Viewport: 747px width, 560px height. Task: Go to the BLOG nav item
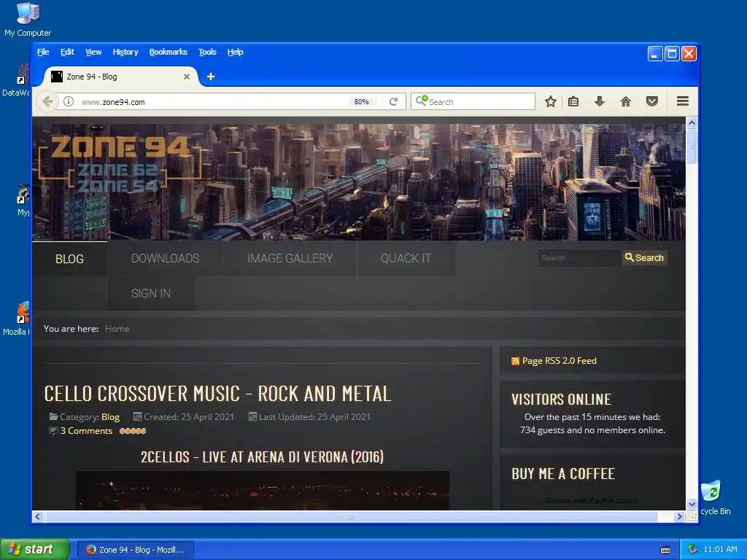pos(69,259)
